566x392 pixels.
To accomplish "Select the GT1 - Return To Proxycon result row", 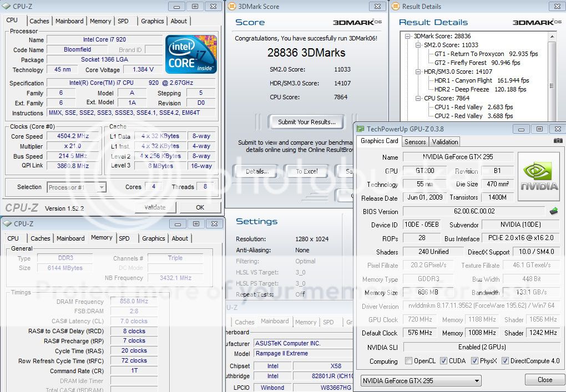I will point(486,54).
